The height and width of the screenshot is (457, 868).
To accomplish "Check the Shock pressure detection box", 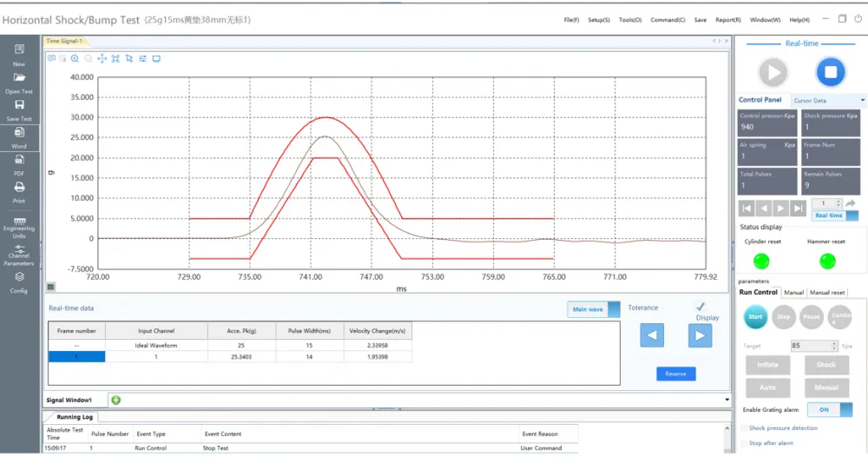I will pos(744,428).
